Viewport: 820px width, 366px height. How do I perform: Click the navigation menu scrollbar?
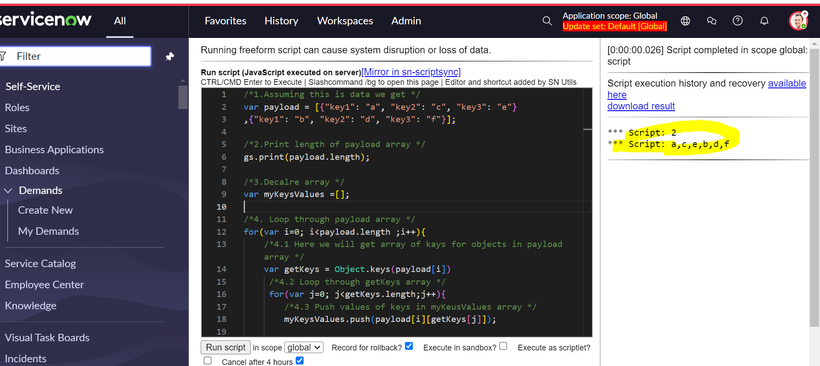pyautogui.click(x=183, y=97)
